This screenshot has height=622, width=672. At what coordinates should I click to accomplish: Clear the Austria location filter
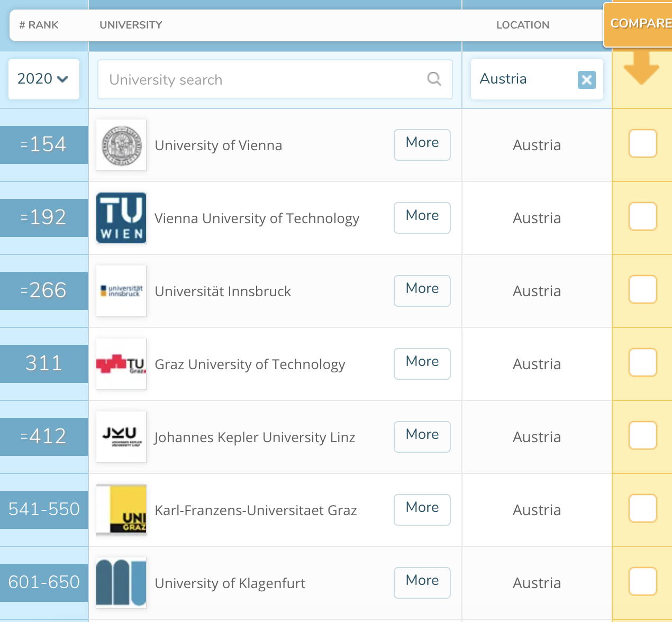586,80
